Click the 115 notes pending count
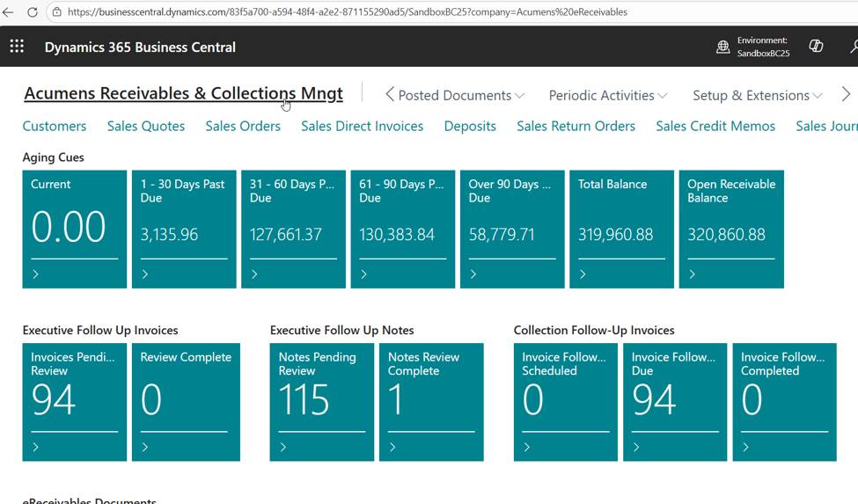 pyautogui.click(x=304, y=399)
